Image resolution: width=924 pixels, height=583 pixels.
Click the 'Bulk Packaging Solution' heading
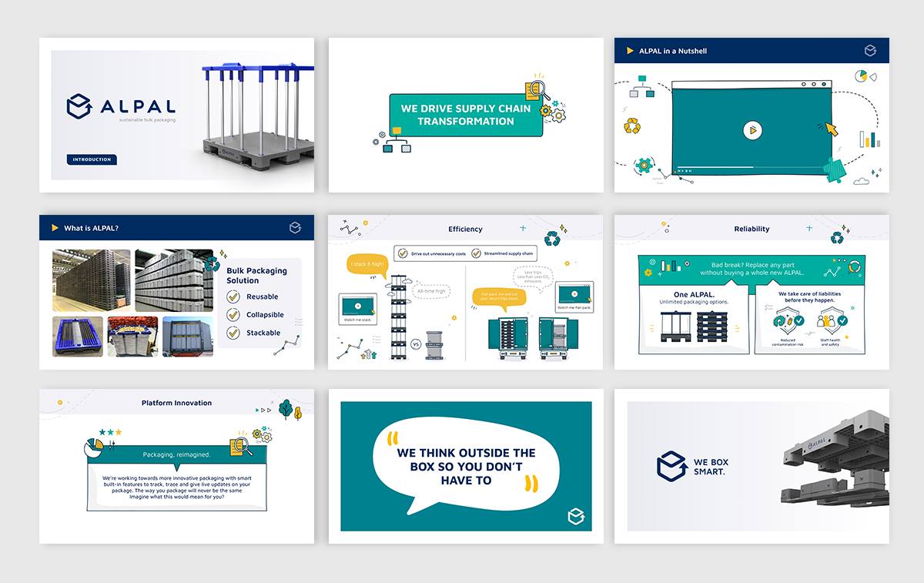256,276
